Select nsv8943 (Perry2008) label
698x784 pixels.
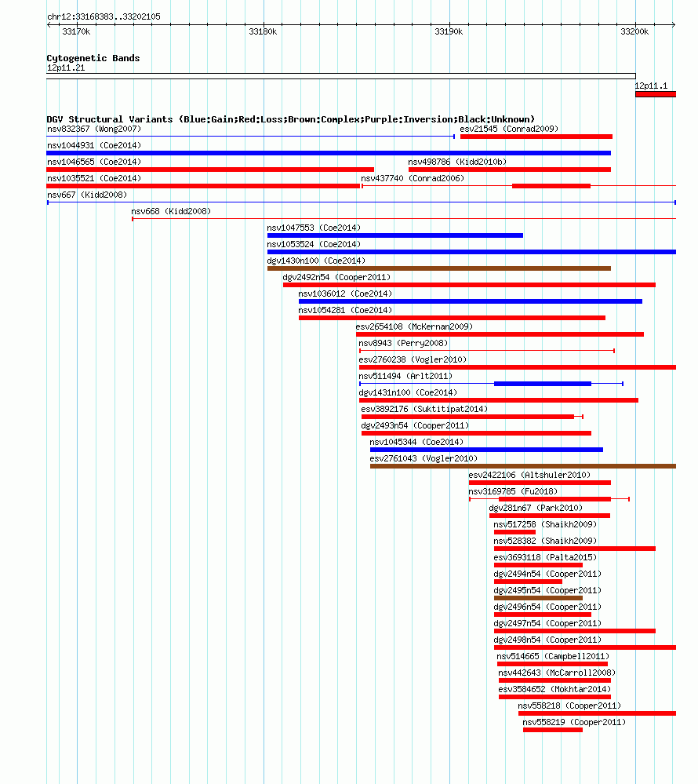click(403, 344)
